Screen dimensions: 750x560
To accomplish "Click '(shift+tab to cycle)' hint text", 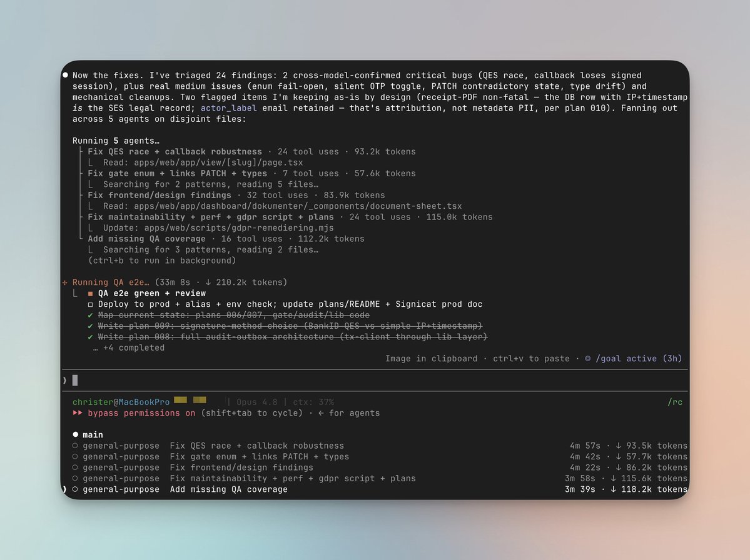I will click(251, 413).
